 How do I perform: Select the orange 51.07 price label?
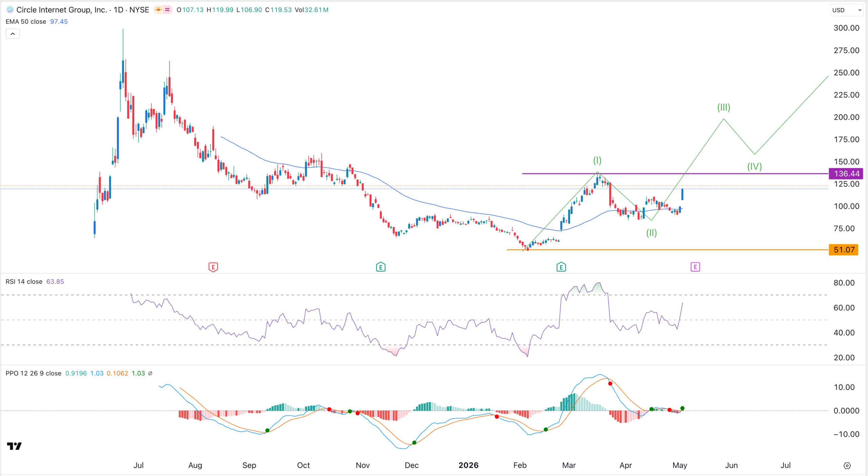point(844,250)
